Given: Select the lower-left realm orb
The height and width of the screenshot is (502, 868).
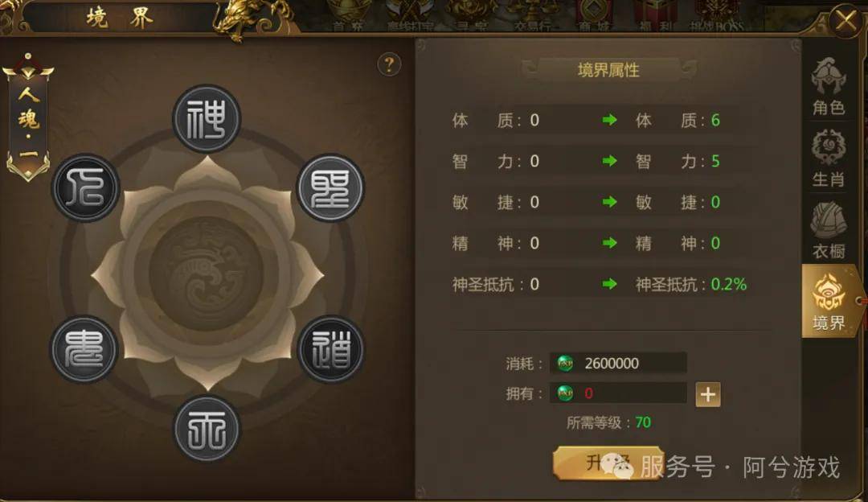Looking at the screenshot, I should pyautogui.click(x=84, y=350).
